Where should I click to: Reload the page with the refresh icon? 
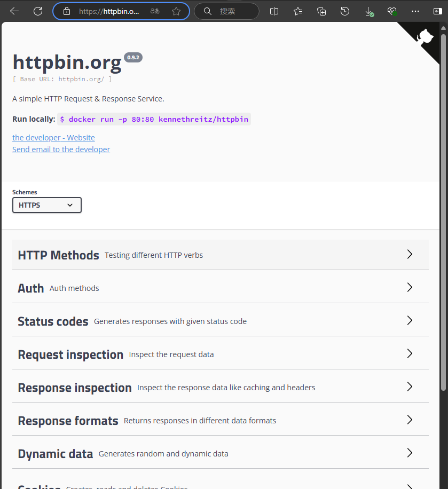(x=37, y=11)
